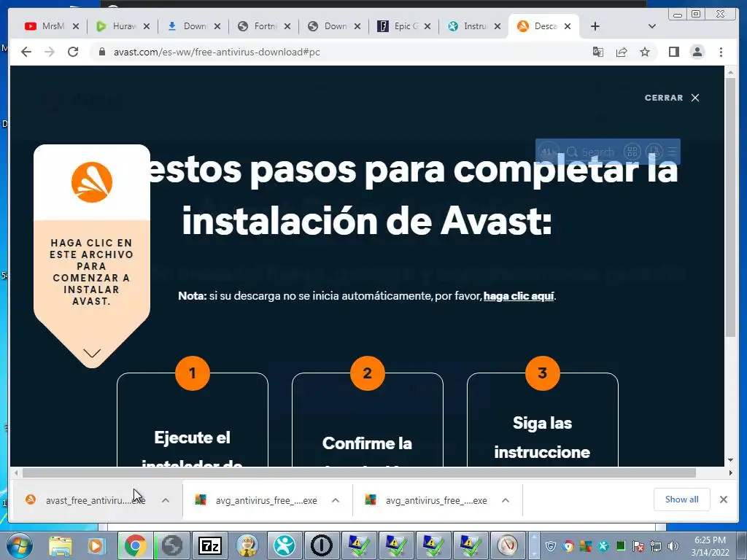The image size is (747, 560).
Task: Click the shield icon in the system tray
Action: [550, 546]
